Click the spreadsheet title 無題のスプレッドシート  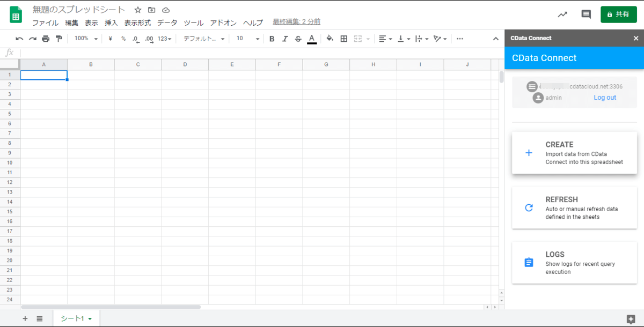pos(79,10)
